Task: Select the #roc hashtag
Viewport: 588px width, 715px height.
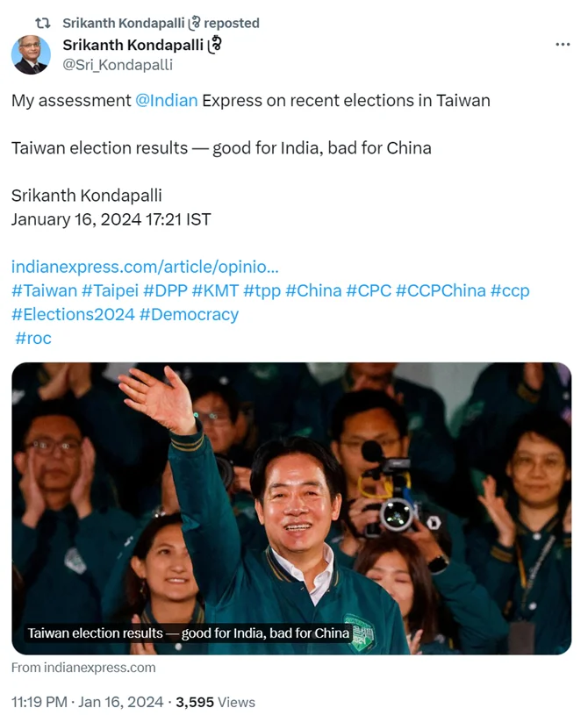Action: coord(33,338)
